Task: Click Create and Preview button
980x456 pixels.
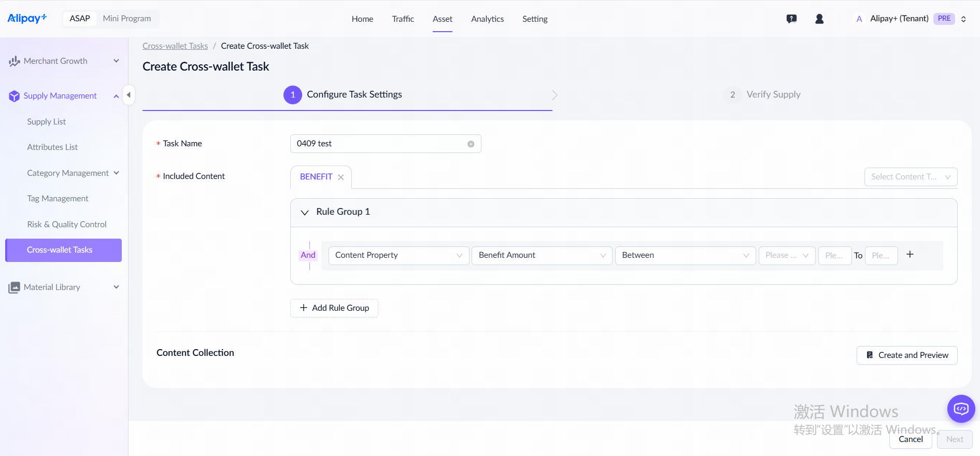Action: (x=906, y=355)
